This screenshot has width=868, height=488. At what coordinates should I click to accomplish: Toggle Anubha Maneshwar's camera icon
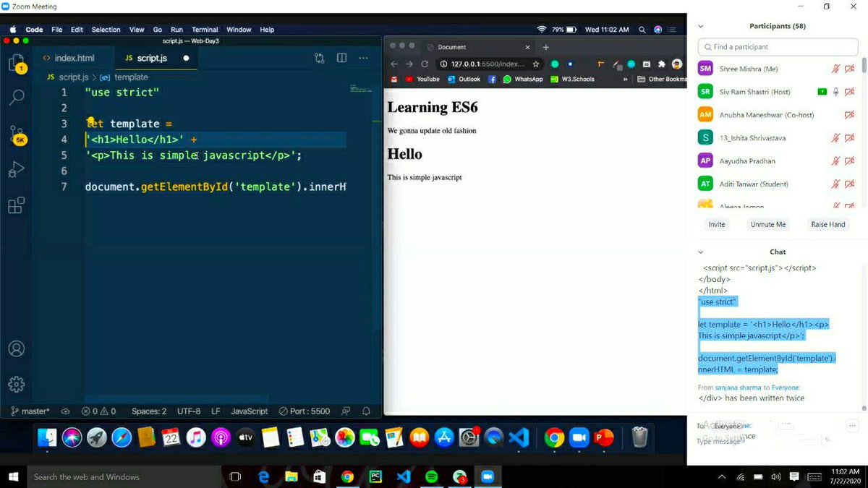tap(851, 114)
